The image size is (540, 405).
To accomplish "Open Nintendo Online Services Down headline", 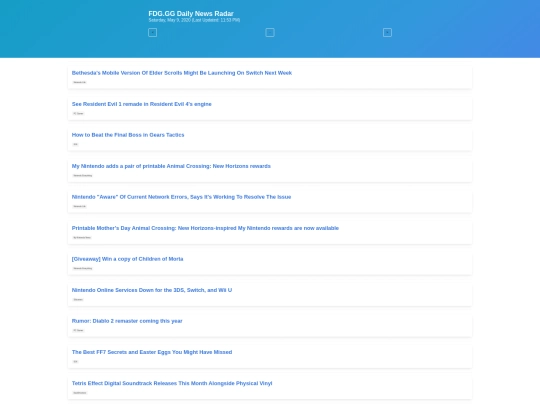I will point(152,290).
